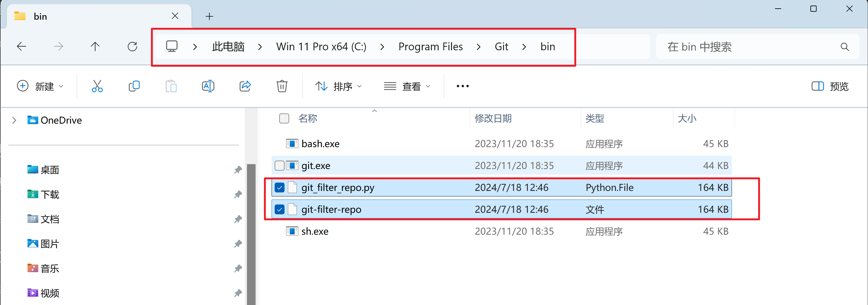Sort by 修改日期 column header
868x305 pixels.
(493, 118)
